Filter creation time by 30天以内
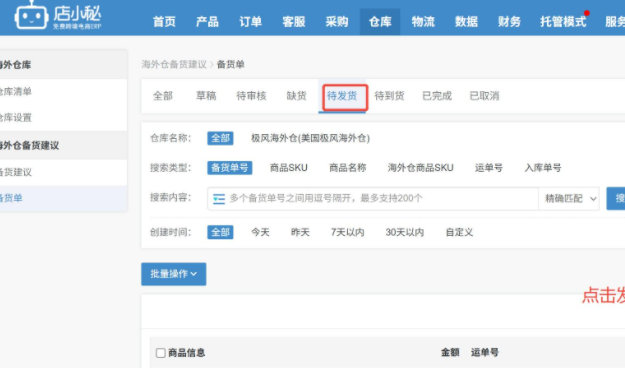 (405, 232)
